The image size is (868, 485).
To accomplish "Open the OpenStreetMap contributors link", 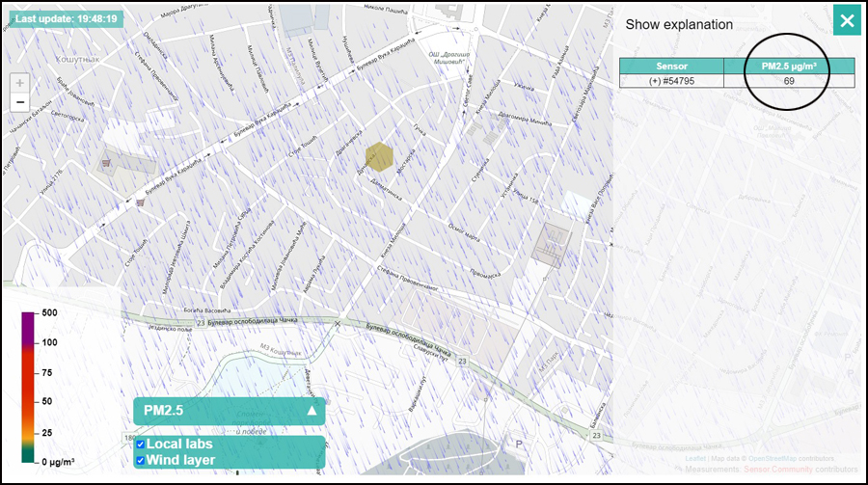I will click(773, 458).
